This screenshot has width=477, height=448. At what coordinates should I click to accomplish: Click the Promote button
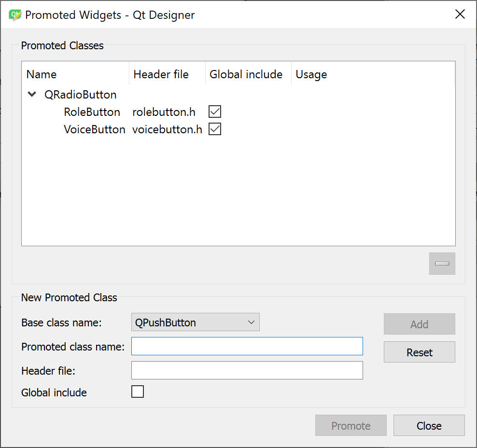coord(351,425)
